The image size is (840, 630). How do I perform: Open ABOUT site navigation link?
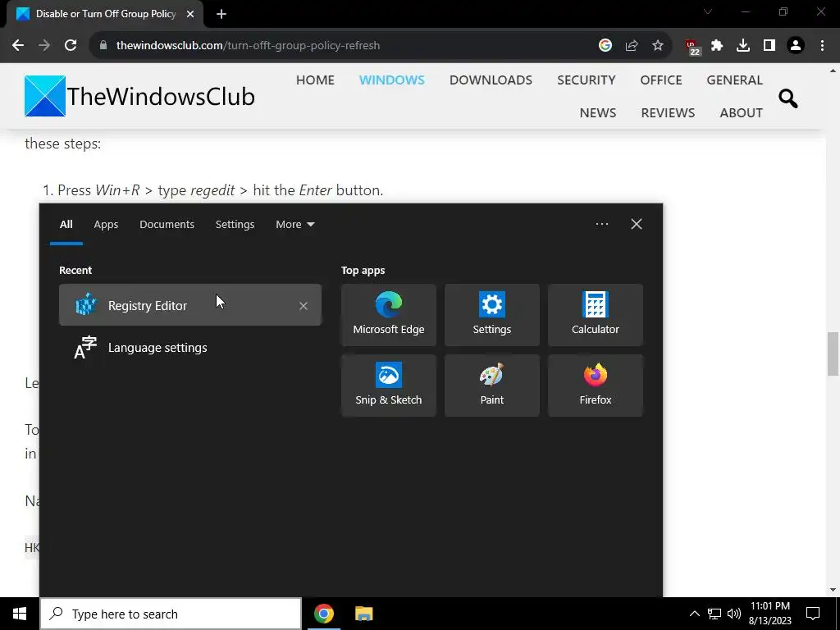click(x=741, y=112)
